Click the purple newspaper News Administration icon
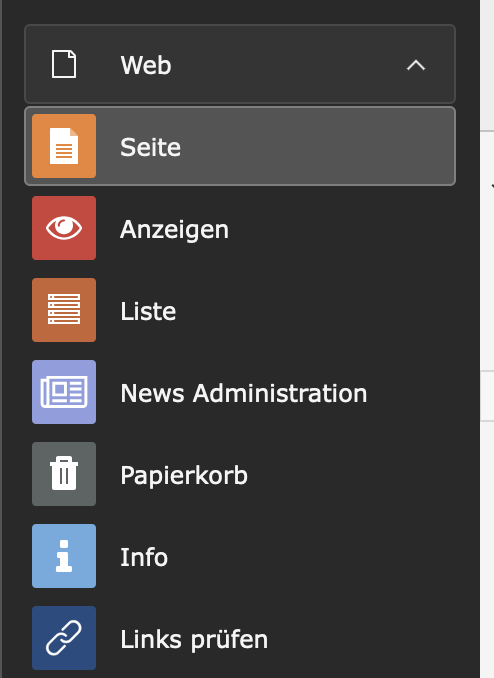 (64, 392)
